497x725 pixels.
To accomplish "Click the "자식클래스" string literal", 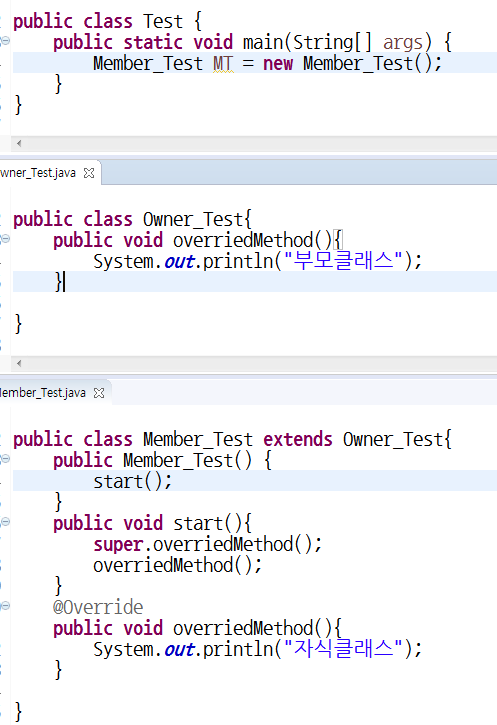I will tap(343, 648).
